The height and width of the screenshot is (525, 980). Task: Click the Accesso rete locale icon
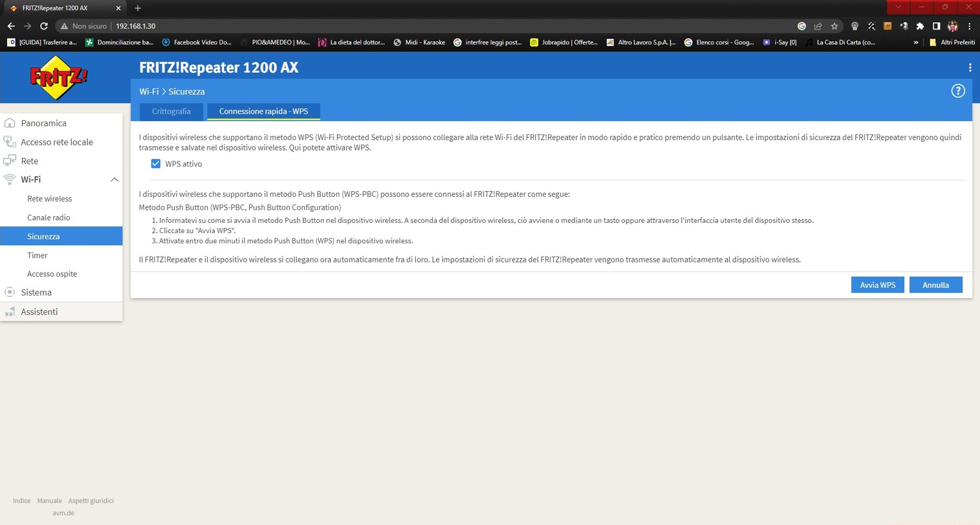(10, 142)
